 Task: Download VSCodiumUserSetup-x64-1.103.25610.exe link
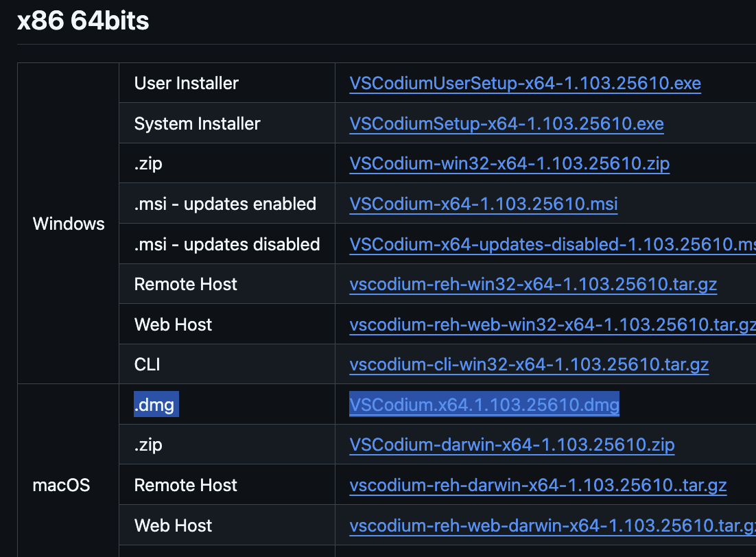pyautogui.click(x=525, y=84)
